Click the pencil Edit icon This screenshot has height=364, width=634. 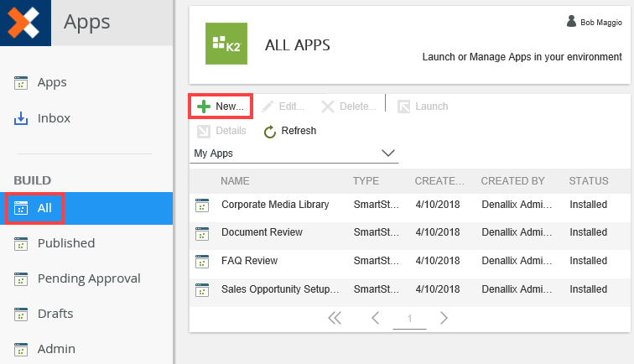pos(268,107)
